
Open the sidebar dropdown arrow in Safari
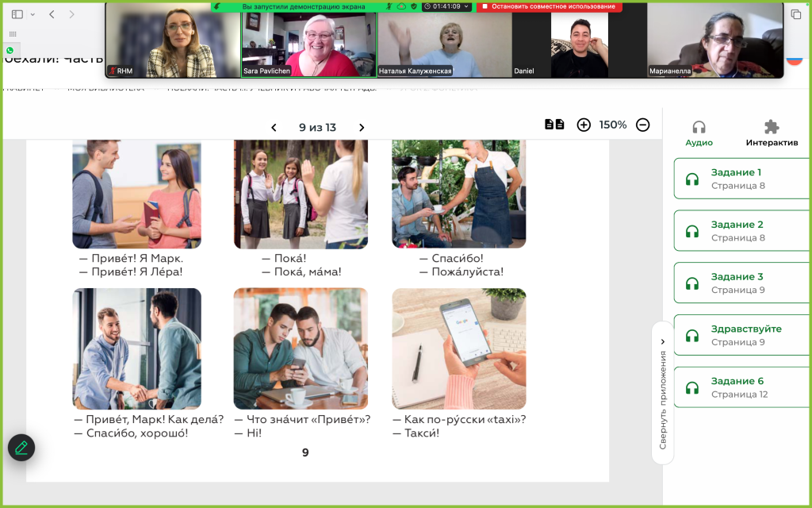33,14
